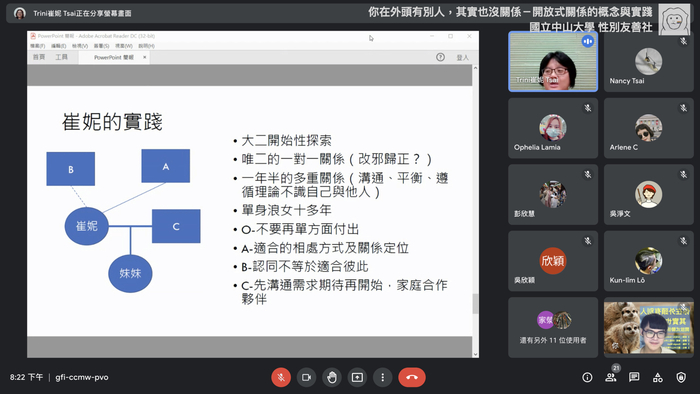Select Ophelia Lamia participant tile
This screenshot has width=700, height=394.
[x=553, y=128]
